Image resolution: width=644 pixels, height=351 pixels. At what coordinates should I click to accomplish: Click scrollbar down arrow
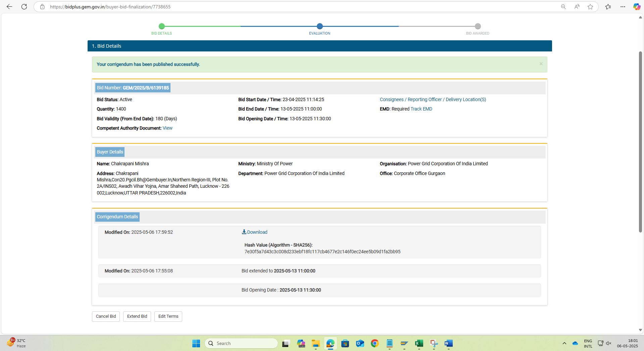click(x=640, y=330)
